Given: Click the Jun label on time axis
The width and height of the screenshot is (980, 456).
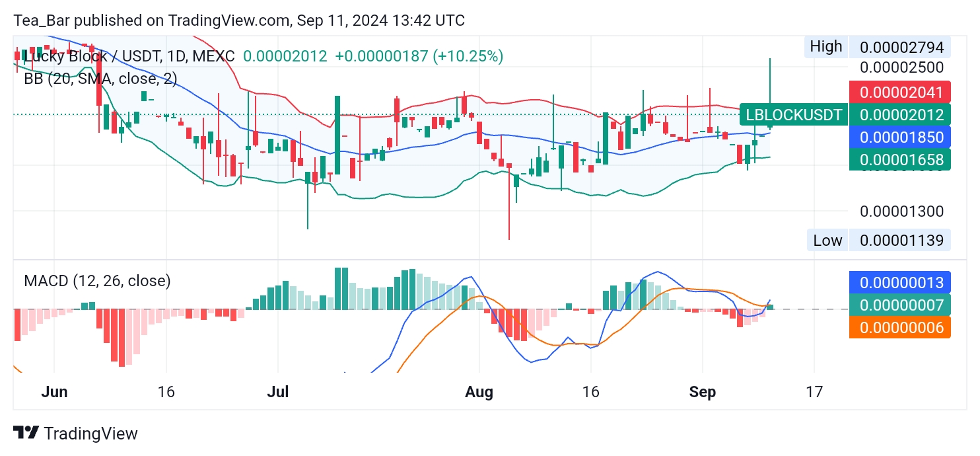Looking at the screenshot, I should (54, 392).
